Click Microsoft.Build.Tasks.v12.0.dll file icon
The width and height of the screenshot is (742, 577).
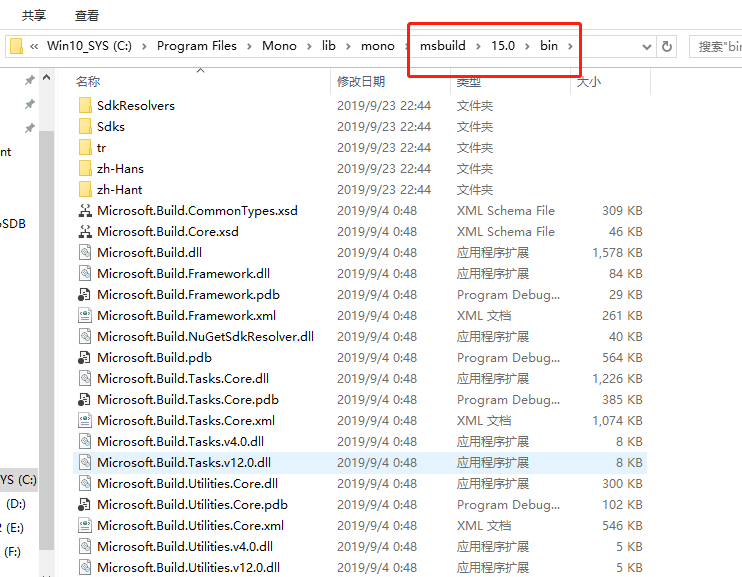point(85,462)
